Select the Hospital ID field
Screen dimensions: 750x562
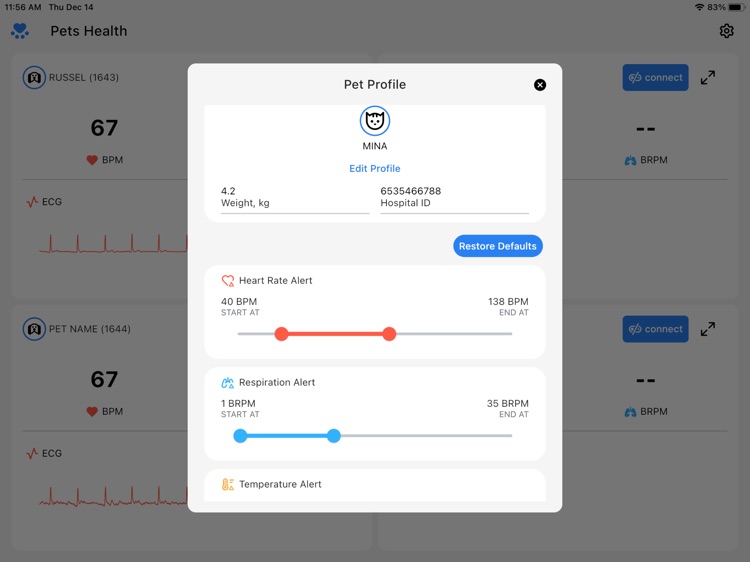[x=454, y=197]
